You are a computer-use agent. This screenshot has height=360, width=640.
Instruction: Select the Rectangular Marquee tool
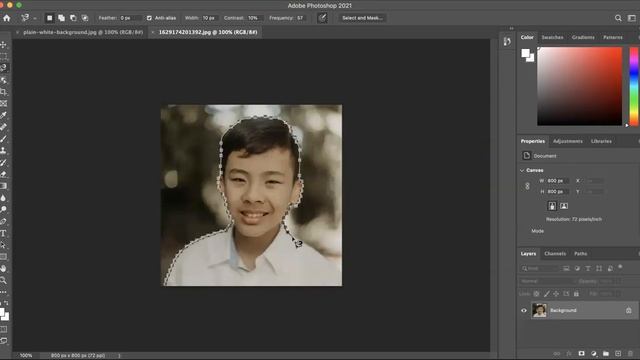4,56
